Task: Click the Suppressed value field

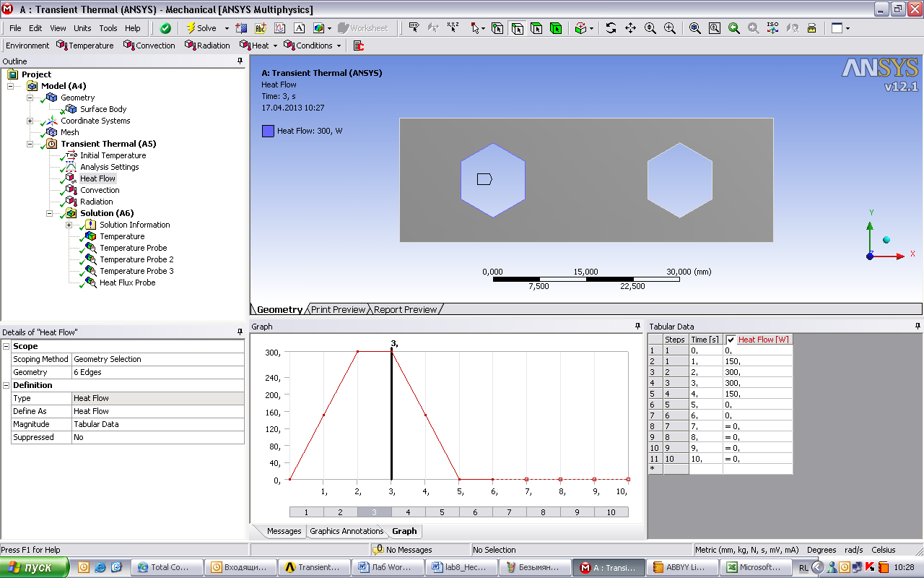Action: tap(157, 437)
